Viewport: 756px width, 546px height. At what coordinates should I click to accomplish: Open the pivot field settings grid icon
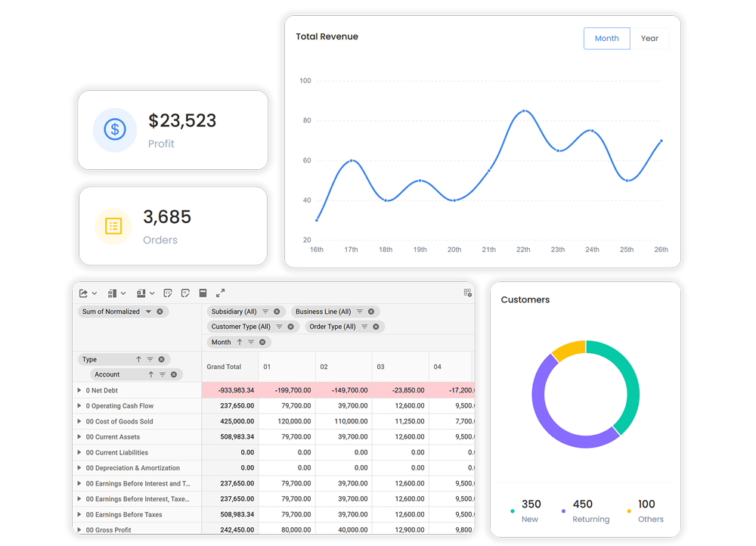(467, 293)
